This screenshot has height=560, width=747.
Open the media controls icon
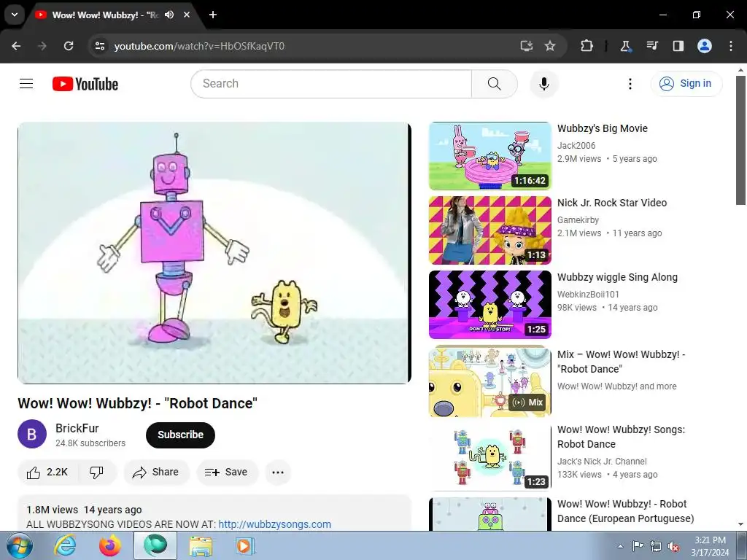coord(651,46)
